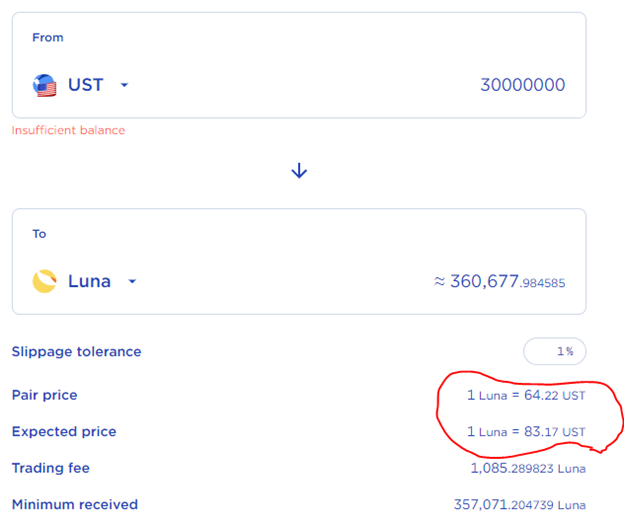This screenshot has width=624, height=522.
Task: Click the Trading fee label
Action: (51, 468)
